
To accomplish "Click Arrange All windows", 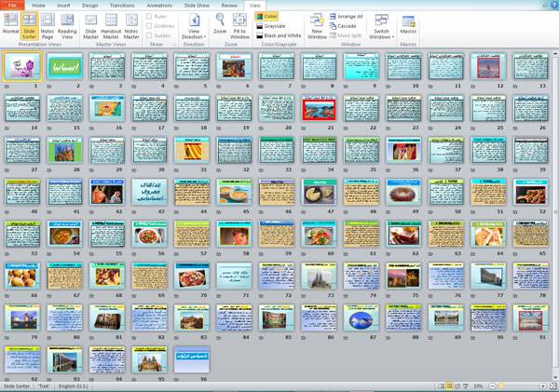I will click(x=347, y=17).
